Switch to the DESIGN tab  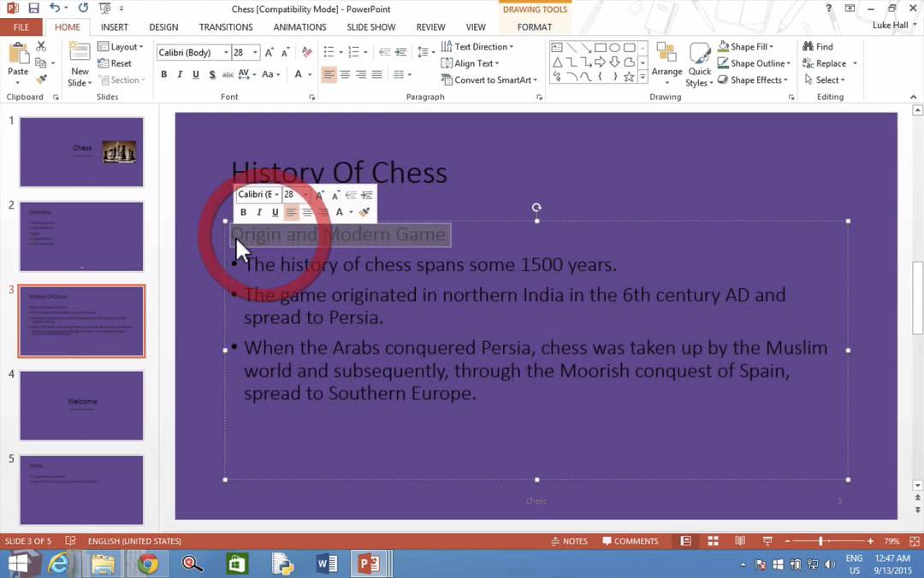coord(163,27)
